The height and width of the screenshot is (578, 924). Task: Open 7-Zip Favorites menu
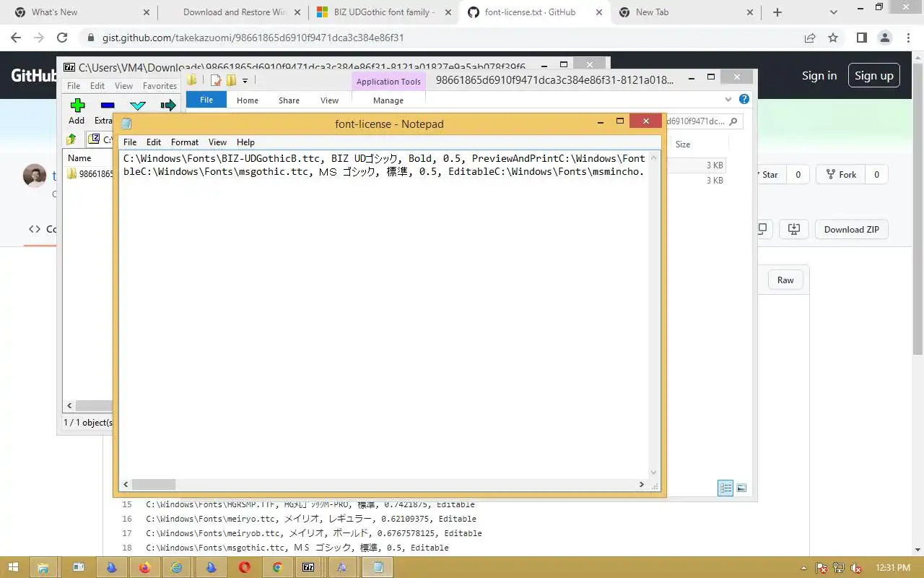tap(160, 85)
